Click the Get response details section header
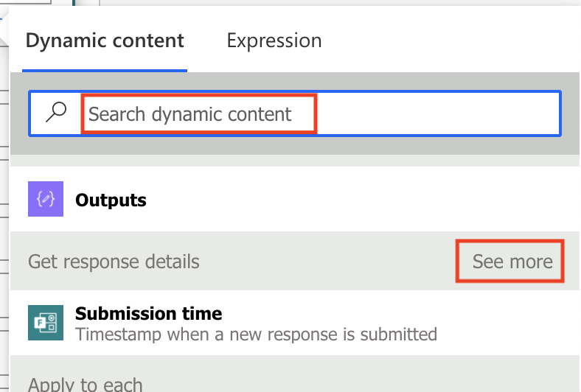Screen dimensions: 581x392 114,262
